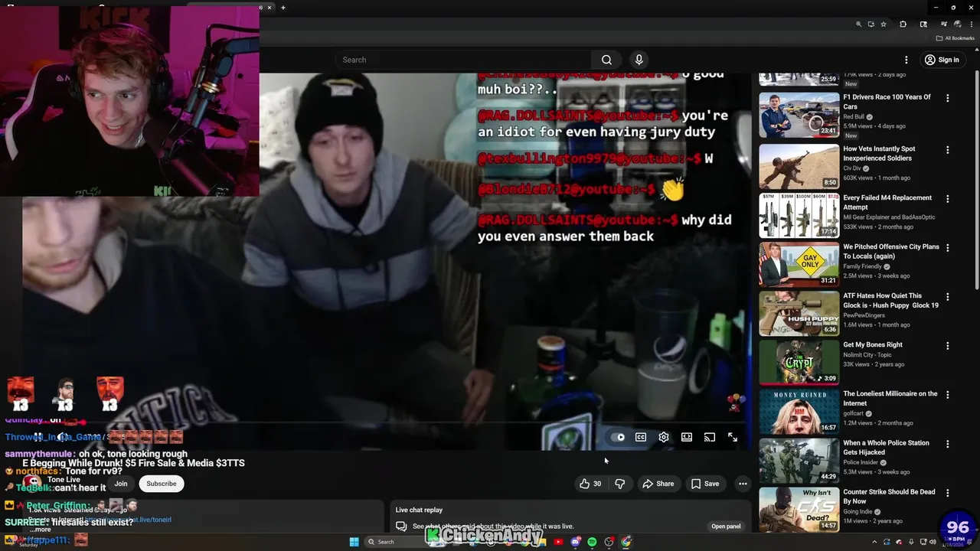The image size is (980, 551).
Task: Open Discord icon on taskbar
Action: point(576,542)
